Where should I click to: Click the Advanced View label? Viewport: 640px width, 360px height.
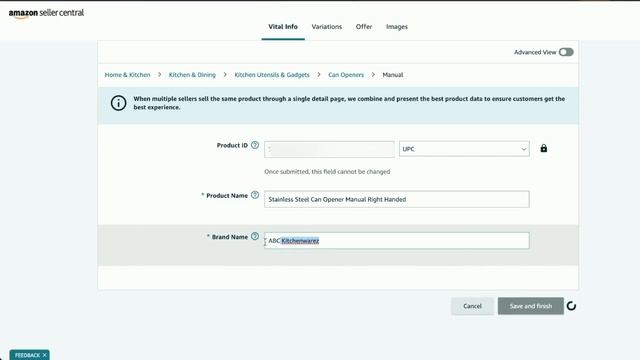[535, 52]
